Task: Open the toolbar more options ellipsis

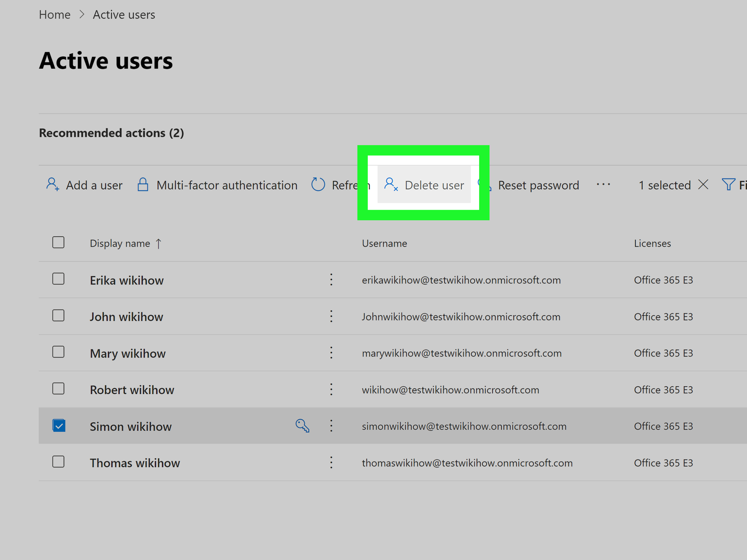Action: [x=603, y=184]
